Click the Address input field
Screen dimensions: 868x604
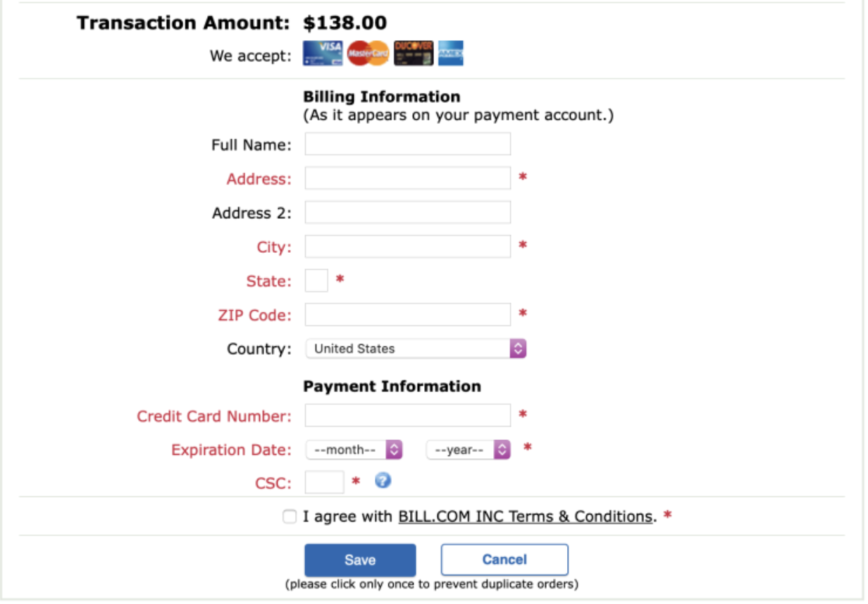coord(407,177)
